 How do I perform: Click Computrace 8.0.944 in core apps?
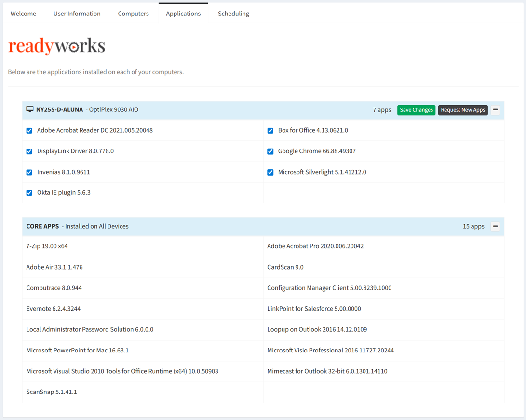[54, 288]
